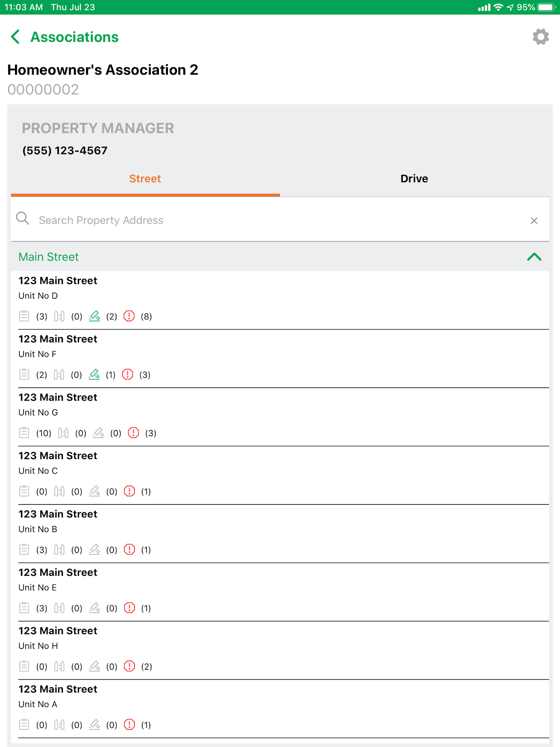Open fence icon for Unit No F
This screenshot has height=747, width=560.
59,375
